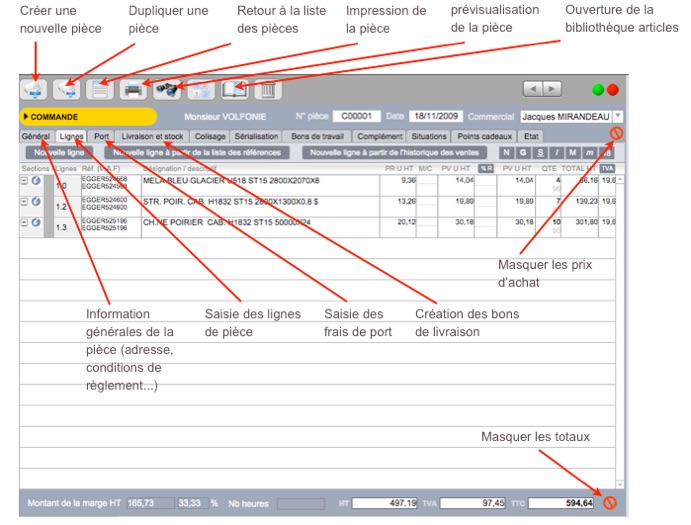Delete the document with trash icon

click(x=268, y=90)
